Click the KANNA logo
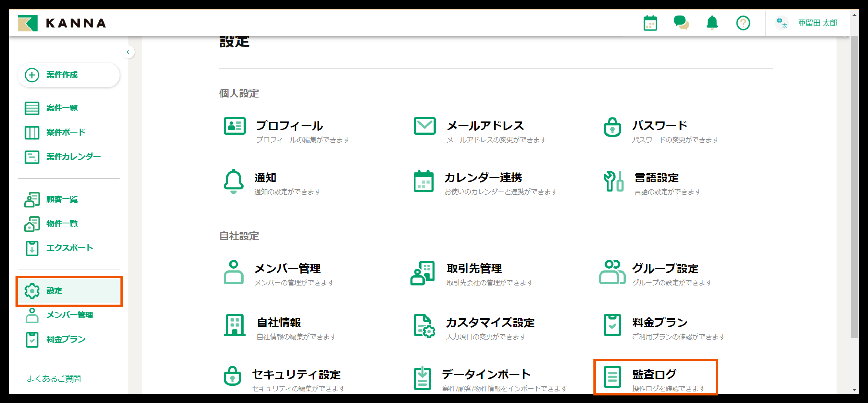Viewport: 868px width, 403px height. pyautogui.click(x=62, y=23)
